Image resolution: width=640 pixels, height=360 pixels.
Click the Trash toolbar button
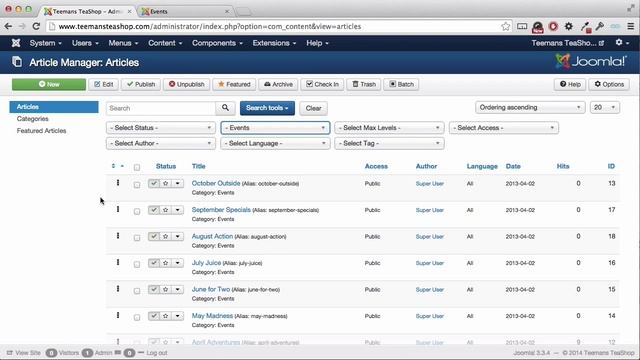click(364, 84)
